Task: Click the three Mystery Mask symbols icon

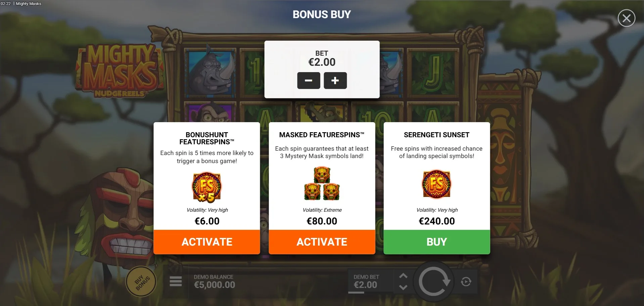Action: tap(322, 184)
